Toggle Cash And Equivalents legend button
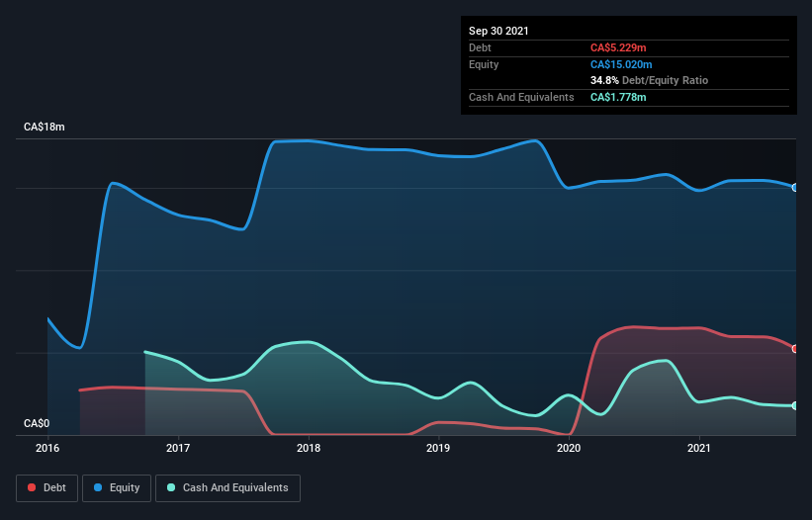 coord(227,488)
